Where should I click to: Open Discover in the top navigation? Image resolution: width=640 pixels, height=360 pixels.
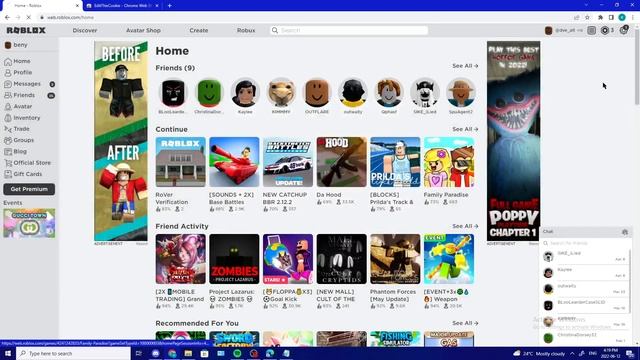[x=85, y=31]
